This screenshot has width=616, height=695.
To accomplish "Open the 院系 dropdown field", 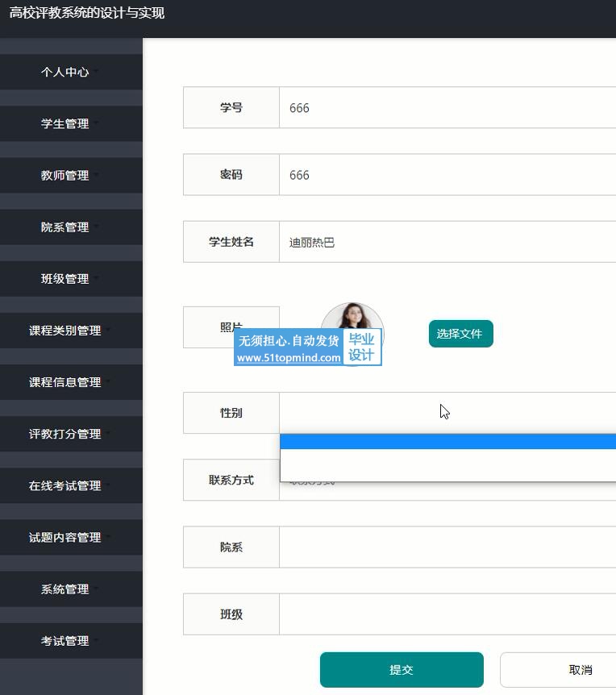I will 447,547.
